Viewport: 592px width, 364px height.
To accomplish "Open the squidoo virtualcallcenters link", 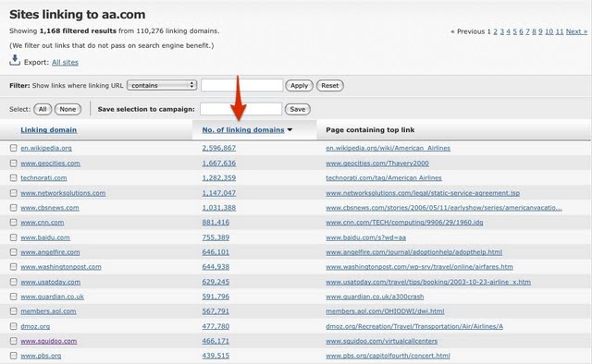I will click(x=382, y=342).
